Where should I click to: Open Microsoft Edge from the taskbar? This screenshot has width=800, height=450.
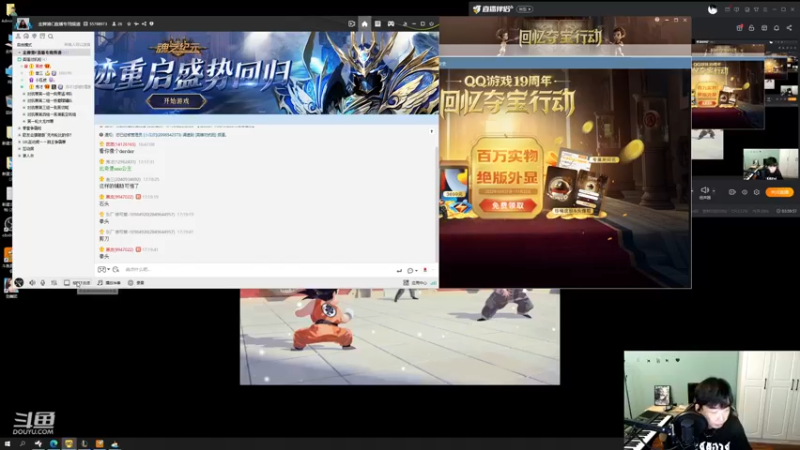click(54, 444)
